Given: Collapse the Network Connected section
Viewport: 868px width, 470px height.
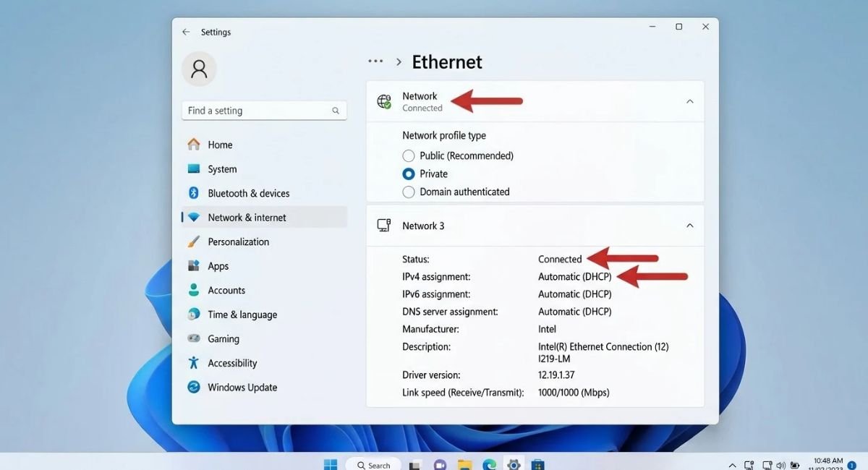Looking at the screenshot, I should (689, 101).
